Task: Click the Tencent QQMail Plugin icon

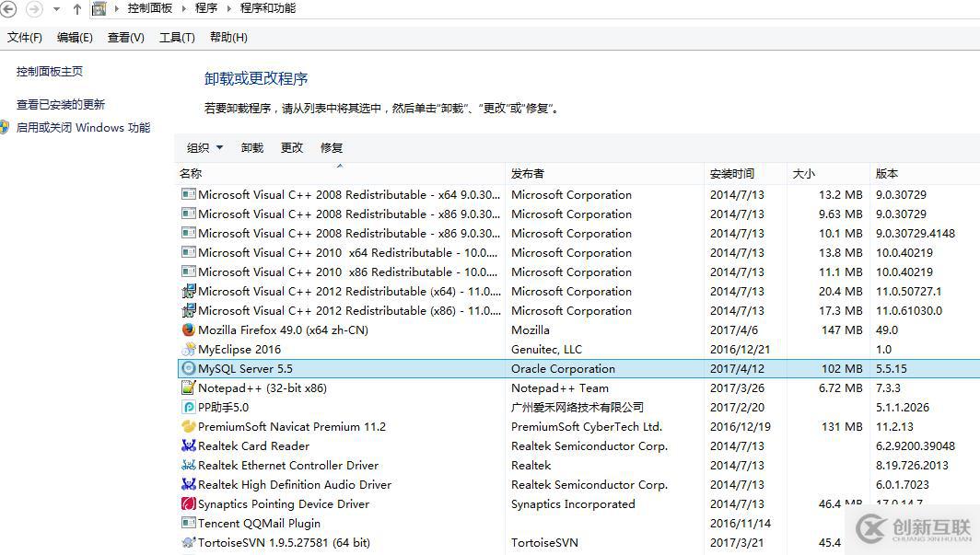Action: (x=188, y=523)
